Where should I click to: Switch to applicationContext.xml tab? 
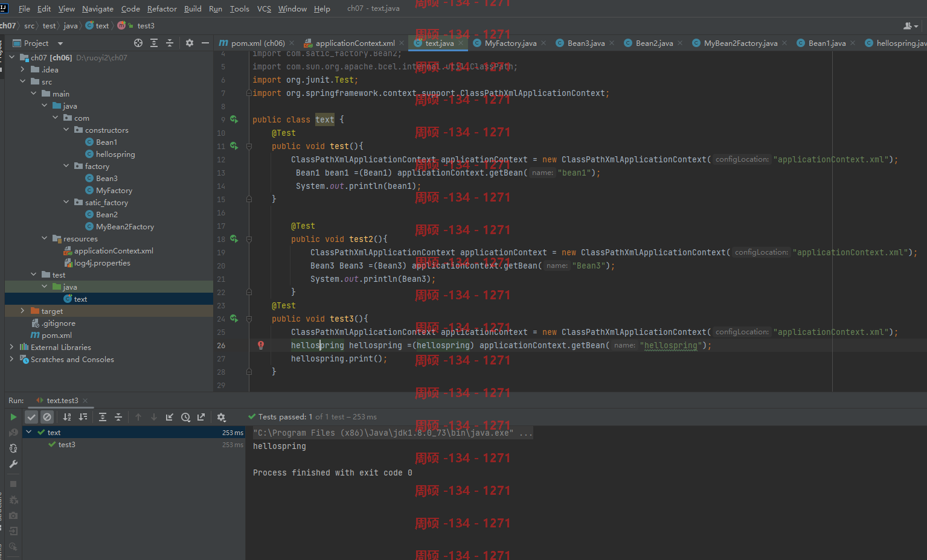[354, 43]
